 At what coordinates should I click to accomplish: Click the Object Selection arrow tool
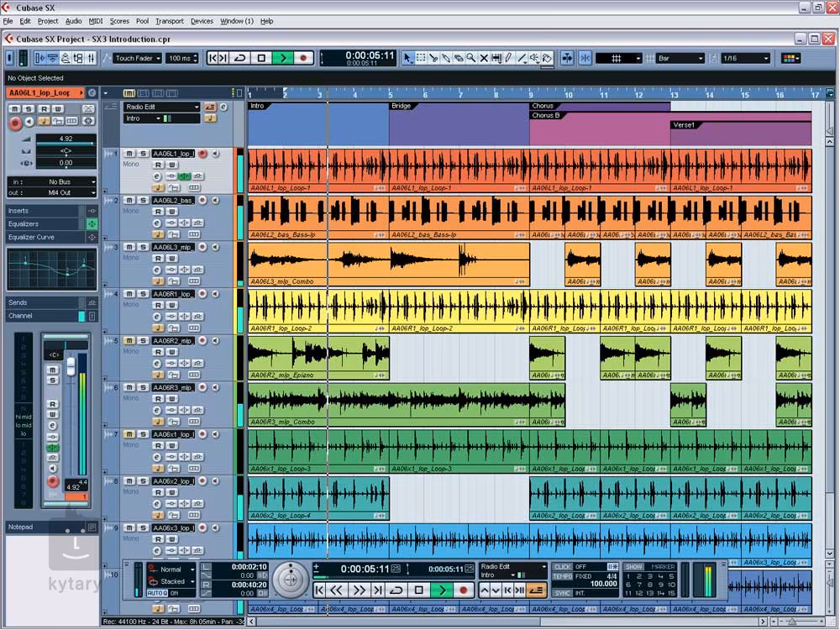[408, 58]
